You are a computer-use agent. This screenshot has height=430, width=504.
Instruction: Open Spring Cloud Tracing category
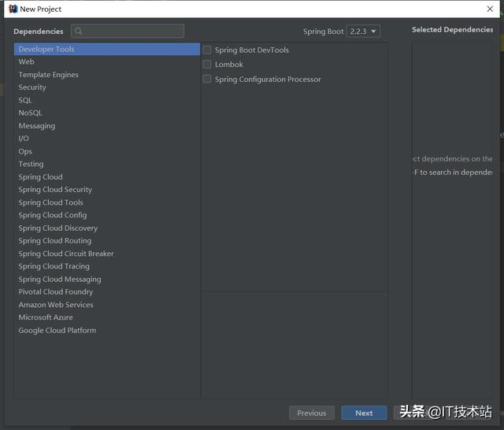click(x=107, y=266)
